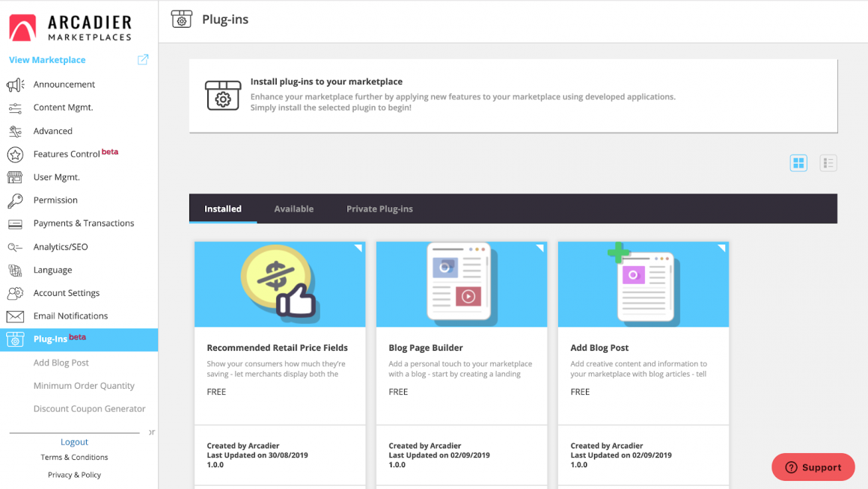Select the Permission key icon
Viewport: 868px width, 489px height.
point(15,200)
